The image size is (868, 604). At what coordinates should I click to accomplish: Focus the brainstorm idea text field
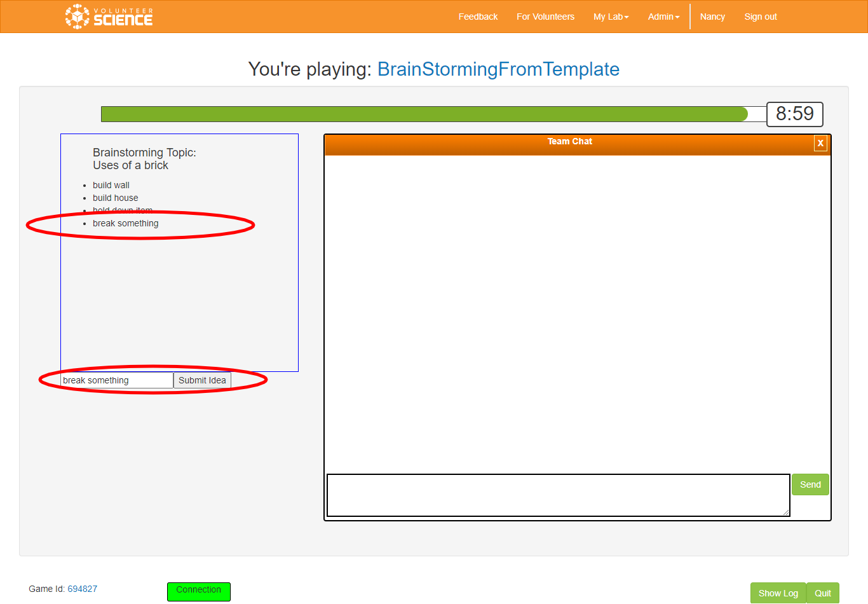coord(117,380)
